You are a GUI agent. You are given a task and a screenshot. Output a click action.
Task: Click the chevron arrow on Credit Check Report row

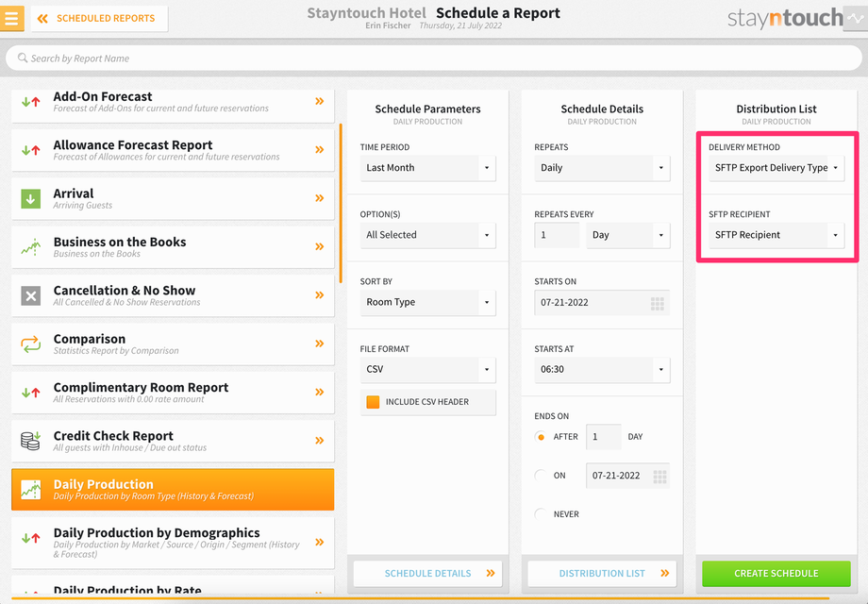point(320,441)
